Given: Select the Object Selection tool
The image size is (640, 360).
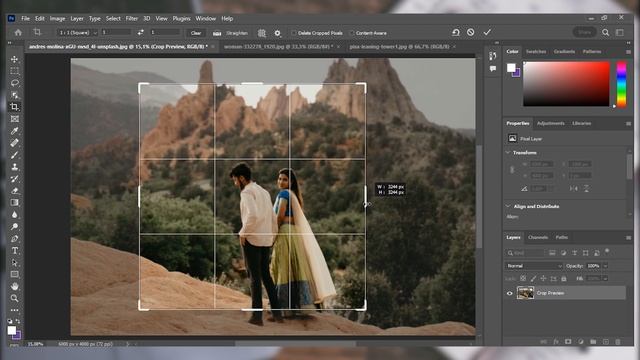Looking at the screenshot, I should (x=15, y=95).
